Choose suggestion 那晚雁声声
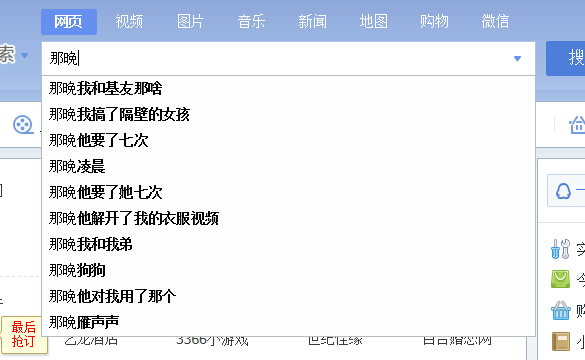Viewport: 585px width, 360px height. click(288, 322)
